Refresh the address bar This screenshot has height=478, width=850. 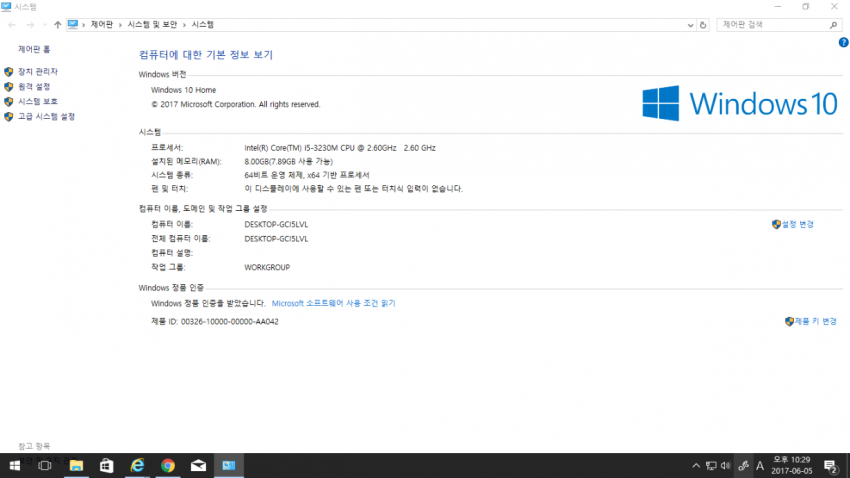pyautogui.click(x=703, y=25)
